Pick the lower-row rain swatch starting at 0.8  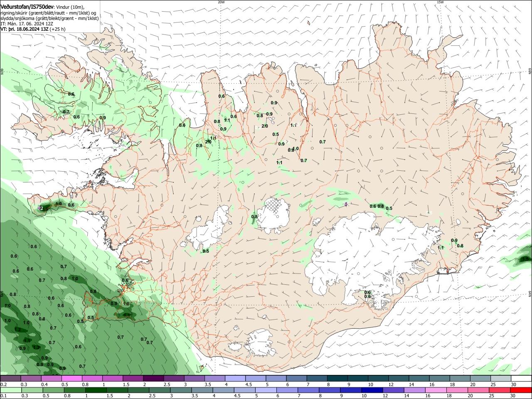[75, 390]
